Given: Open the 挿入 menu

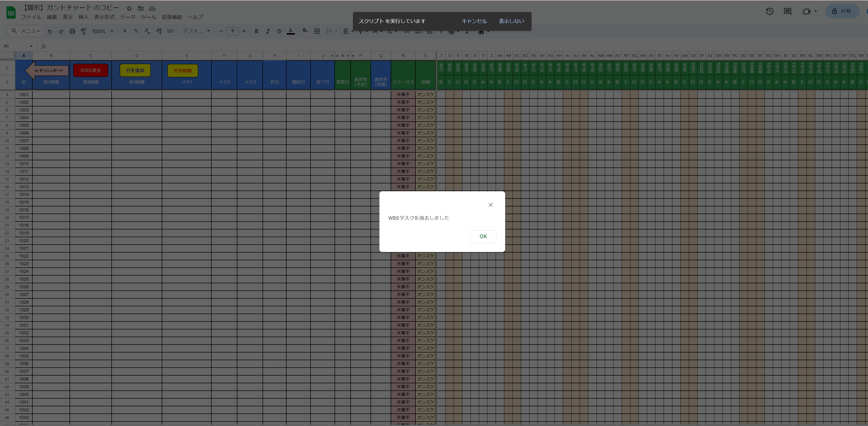Looking at the screenshot, I should coord(83,17).
